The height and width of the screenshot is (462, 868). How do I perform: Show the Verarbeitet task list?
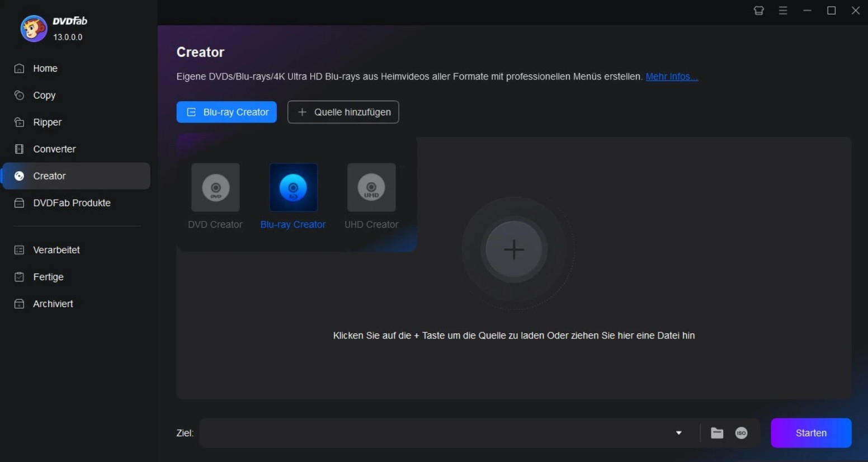(76, 250)
